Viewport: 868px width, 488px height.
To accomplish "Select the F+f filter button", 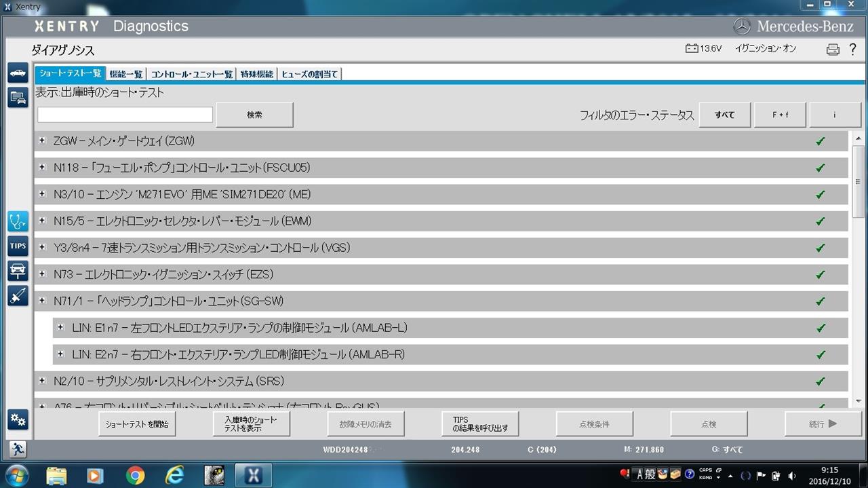I will point(781,115).
